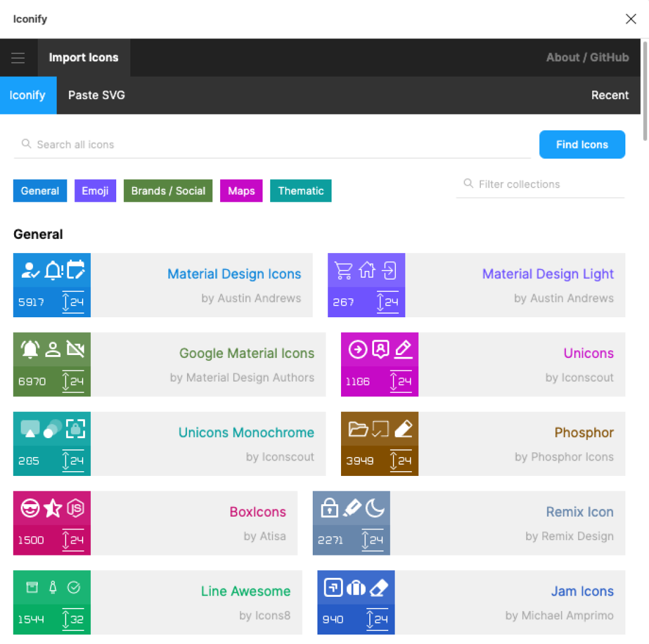
Task: Click the eraser icon in Phosphor
Action: pyautogui.click(x=403, y=429)
